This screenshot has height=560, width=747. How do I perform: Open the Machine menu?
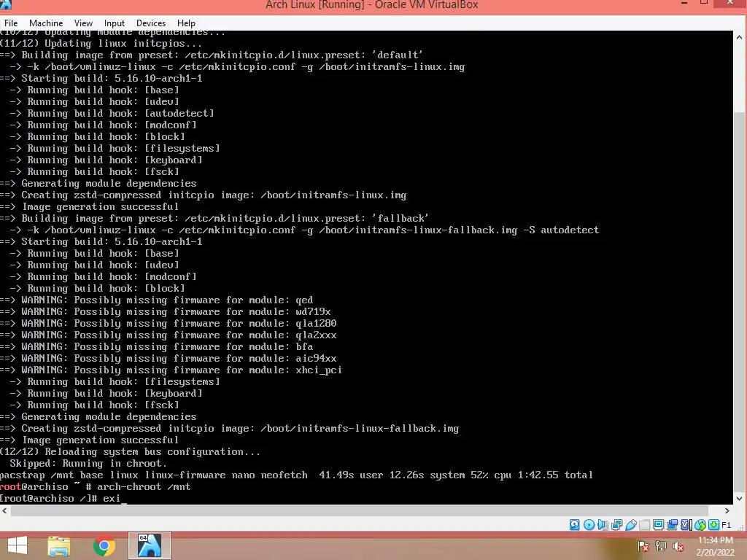pyautogui.click(x=46, y=23)
